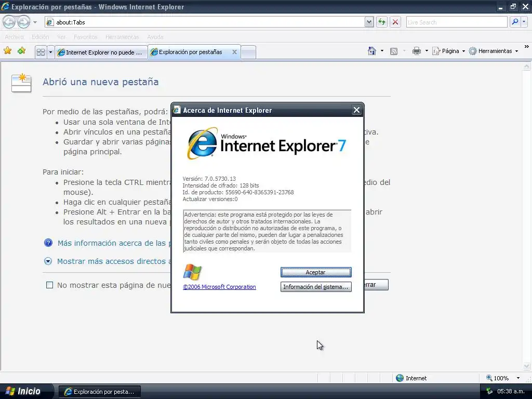Click the red Stop button
The height and width of the screenshot is (399, 532).
(x=395, y=22)
